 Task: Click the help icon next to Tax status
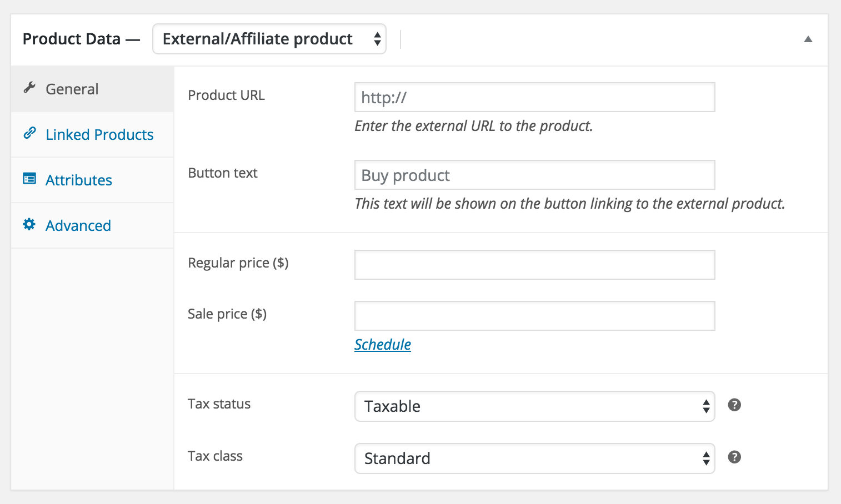[734, 405]
